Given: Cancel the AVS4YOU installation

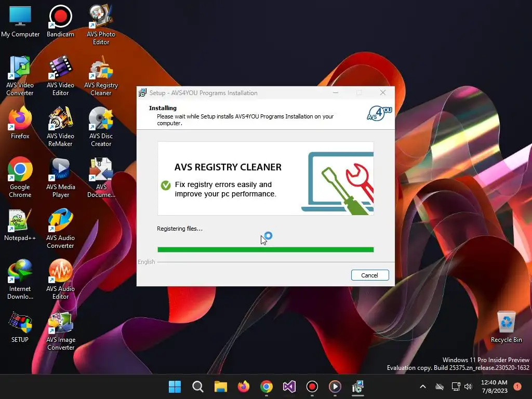Looking at the screenshot, I should point(370,275).
